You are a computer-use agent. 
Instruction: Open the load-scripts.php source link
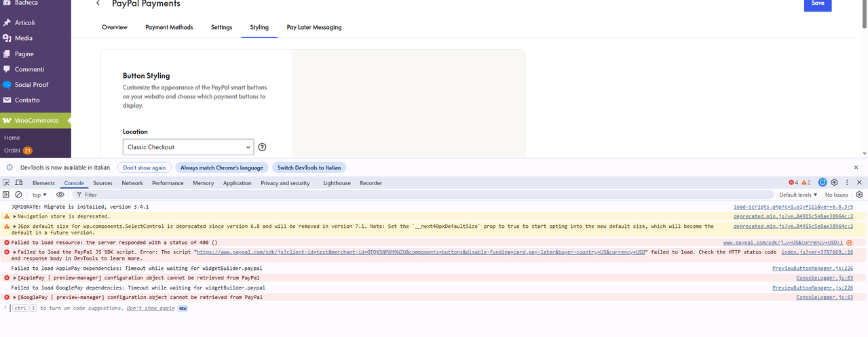click(x=793, y=206)
